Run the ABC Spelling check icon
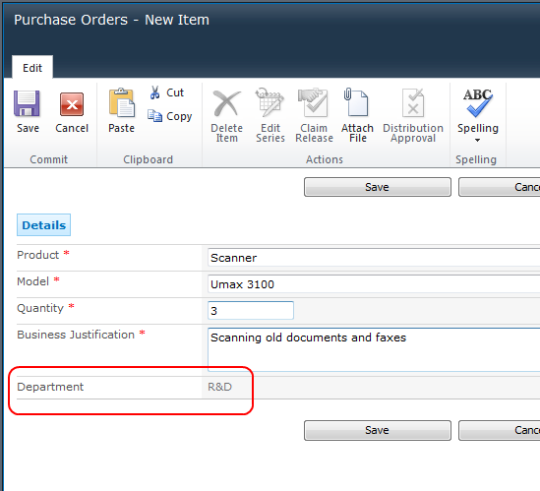 [478, 103]
